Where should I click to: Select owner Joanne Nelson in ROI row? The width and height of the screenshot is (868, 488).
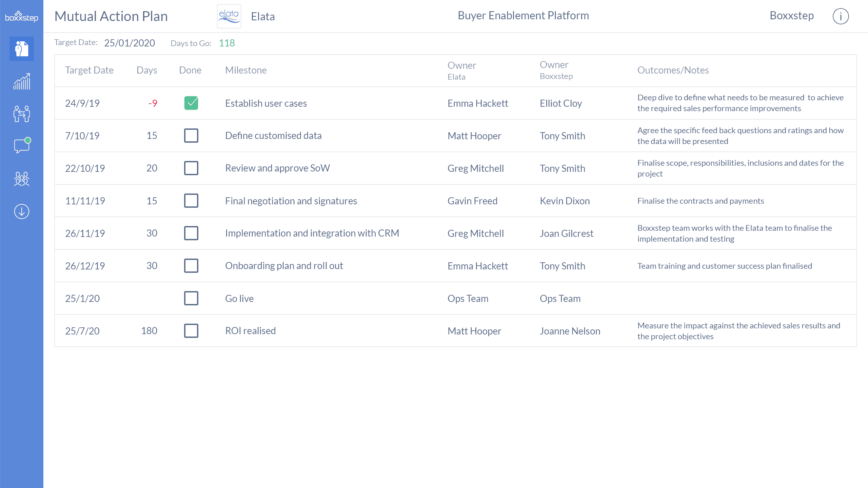pyautogui.click(x=570, y=331)
